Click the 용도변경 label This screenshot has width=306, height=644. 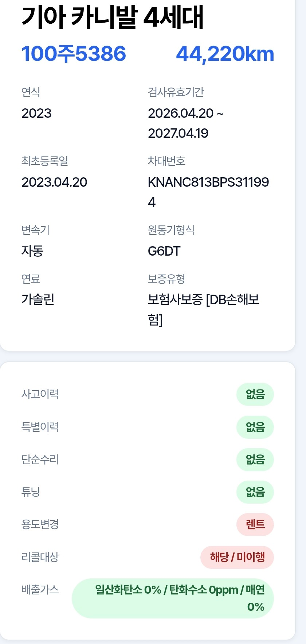click(40, 525)
